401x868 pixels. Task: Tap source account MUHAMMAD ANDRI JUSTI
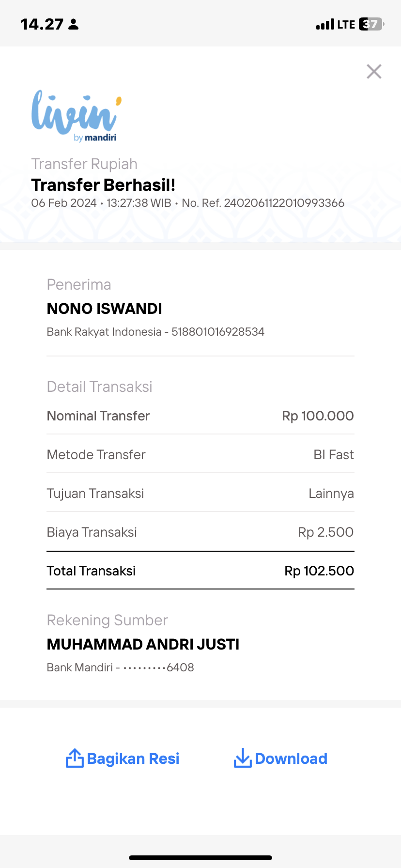pyautogui.click(x=143, y=644)
